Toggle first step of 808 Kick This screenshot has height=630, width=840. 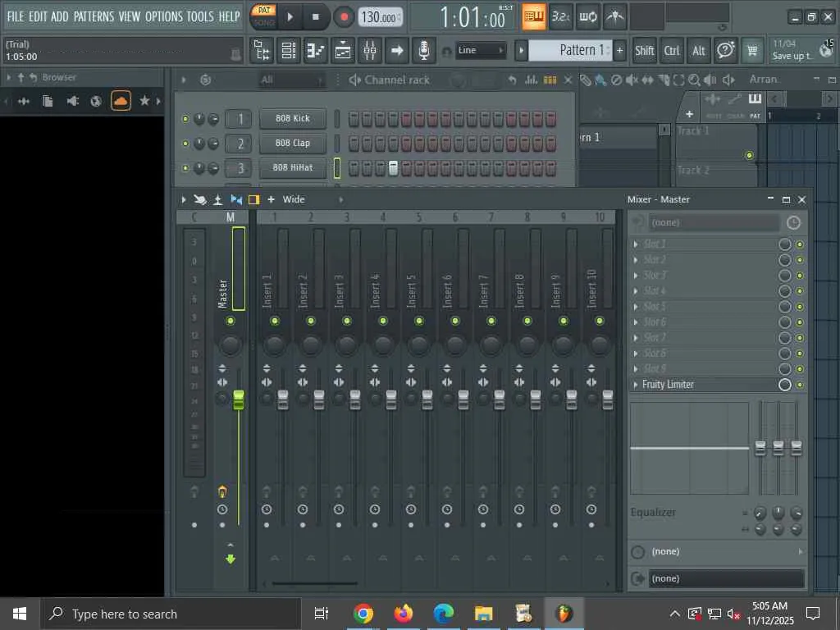[x=354, y=119]
